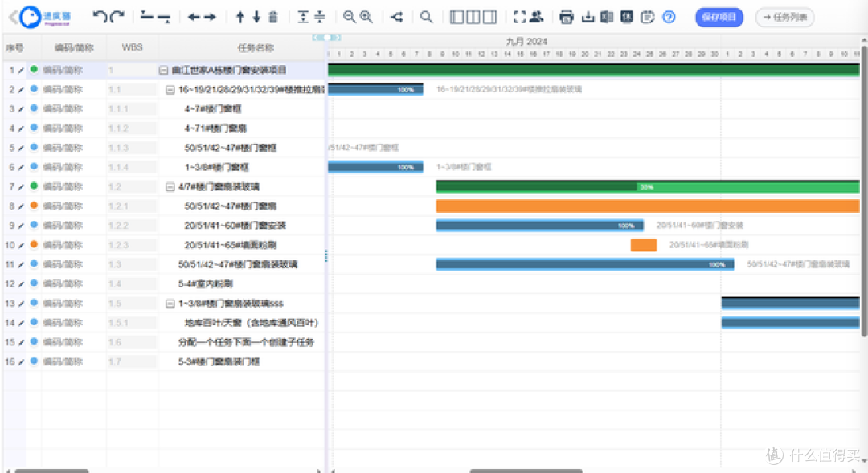The height and width of the screenshot is (473, 868).
Task: Click edit pencil on row 3
Action: coord(20,109)
